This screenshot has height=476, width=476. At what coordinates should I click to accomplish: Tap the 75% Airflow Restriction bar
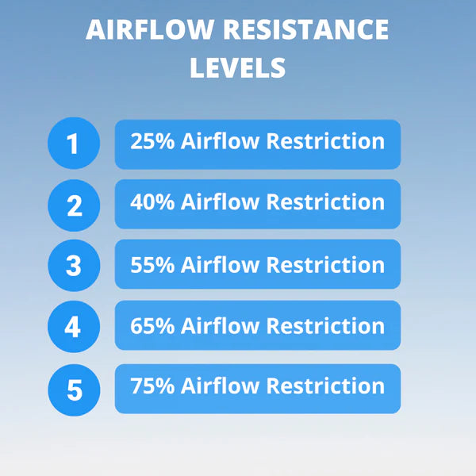coord(257,388)
